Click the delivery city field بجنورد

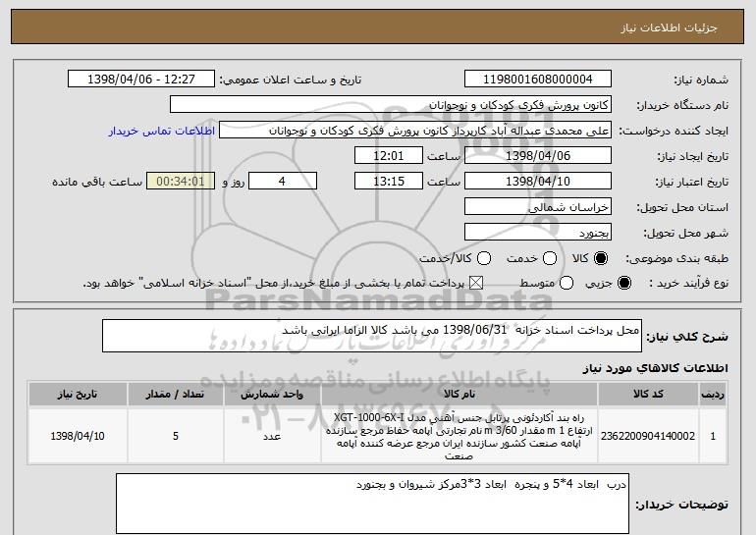tap(538, 233)
